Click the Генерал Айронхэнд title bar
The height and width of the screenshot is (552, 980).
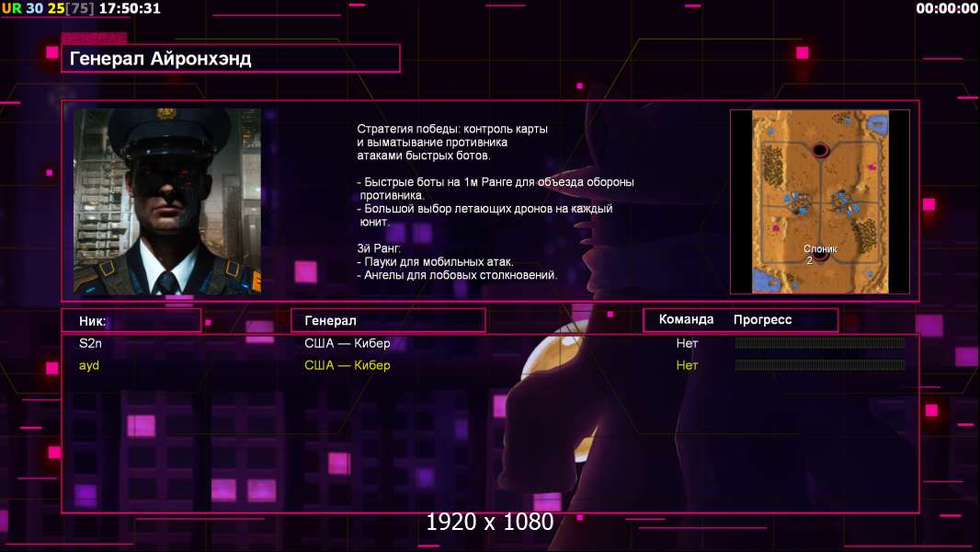231,59
